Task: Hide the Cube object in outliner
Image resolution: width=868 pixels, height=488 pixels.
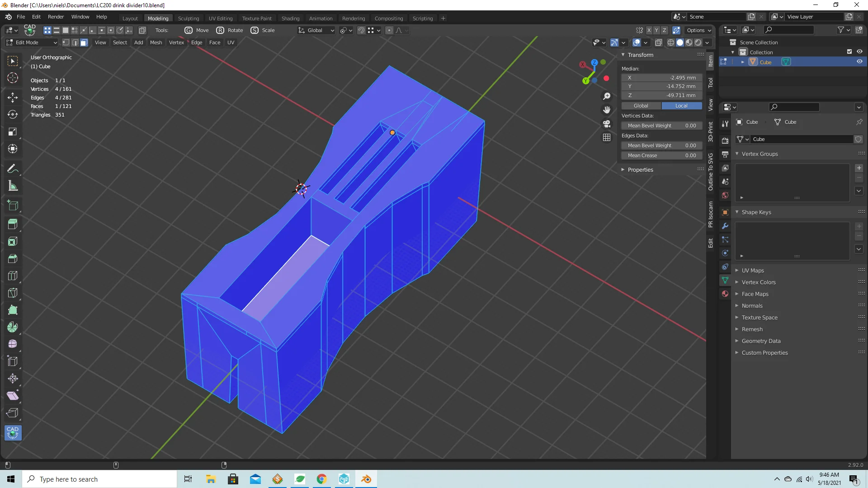Action: pos(859,62)
